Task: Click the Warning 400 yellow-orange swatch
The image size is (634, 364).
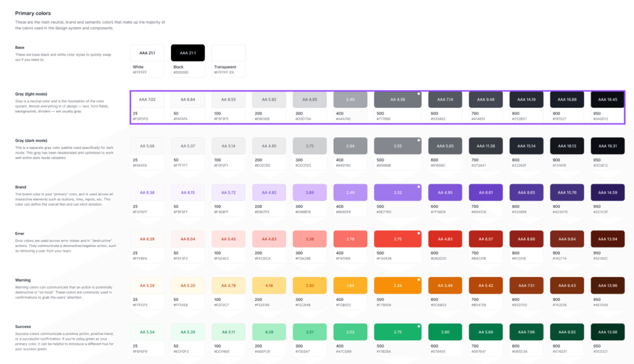Action: tap(350, 286)
